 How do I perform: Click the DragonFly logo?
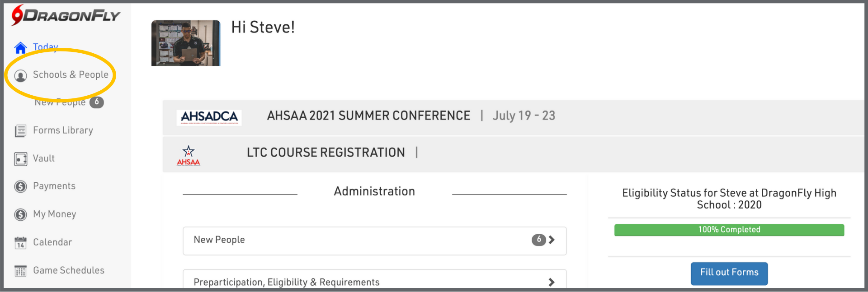[66, 15]
